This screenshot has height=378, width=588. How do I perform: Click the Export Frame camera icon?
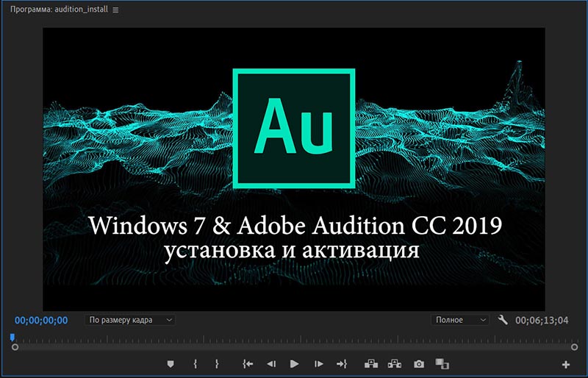(x=419, y=364)
